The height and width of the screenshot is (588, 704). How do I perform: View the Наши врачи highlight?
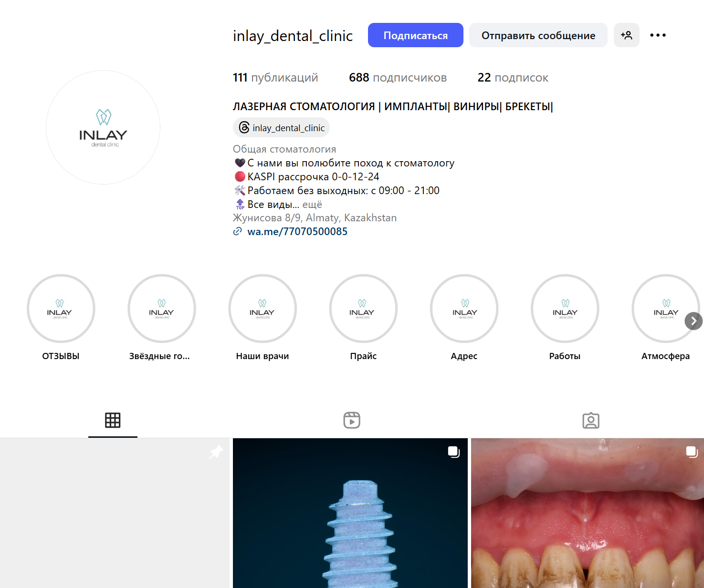pos(263,309)
